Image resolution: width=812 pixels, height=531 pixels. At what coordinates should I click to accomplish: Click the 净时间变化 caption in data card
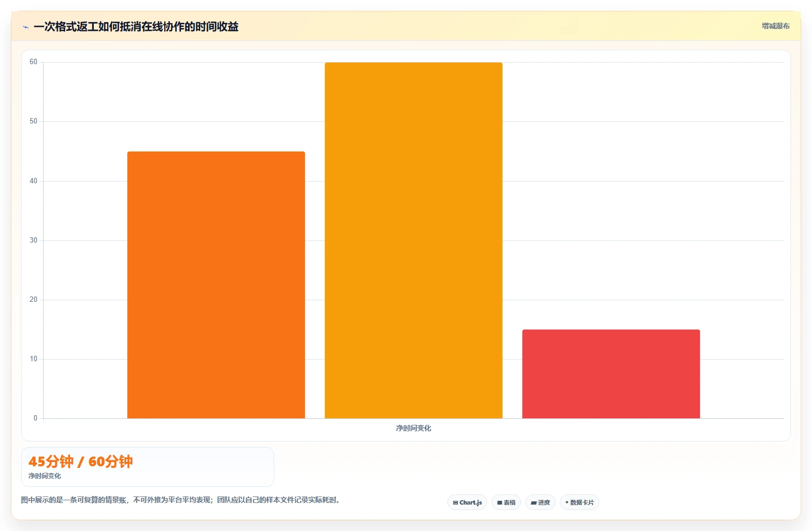pyautogui.click(x=45, y=476)
